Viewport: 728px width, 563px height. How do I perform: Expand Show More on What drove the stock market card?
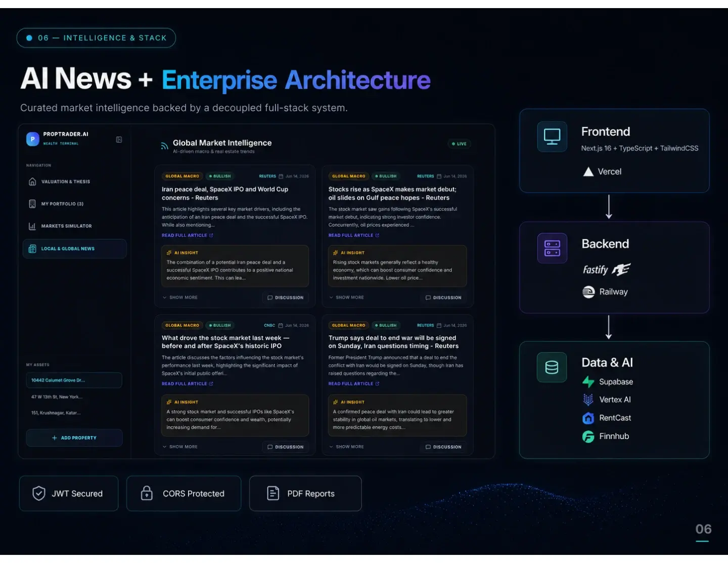point(180,447)
